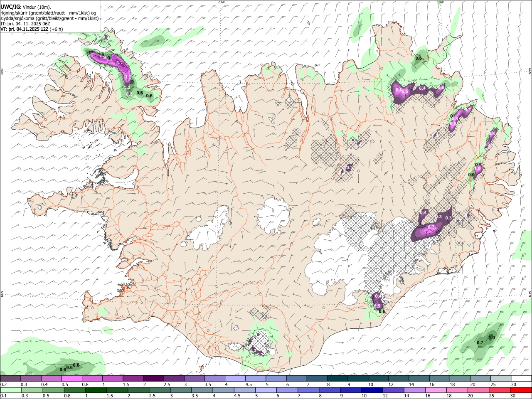This screenshot has width=532, height=399.
Task: Pick lower scale blue swatch between 7 and 8
Action: point(308,390)
